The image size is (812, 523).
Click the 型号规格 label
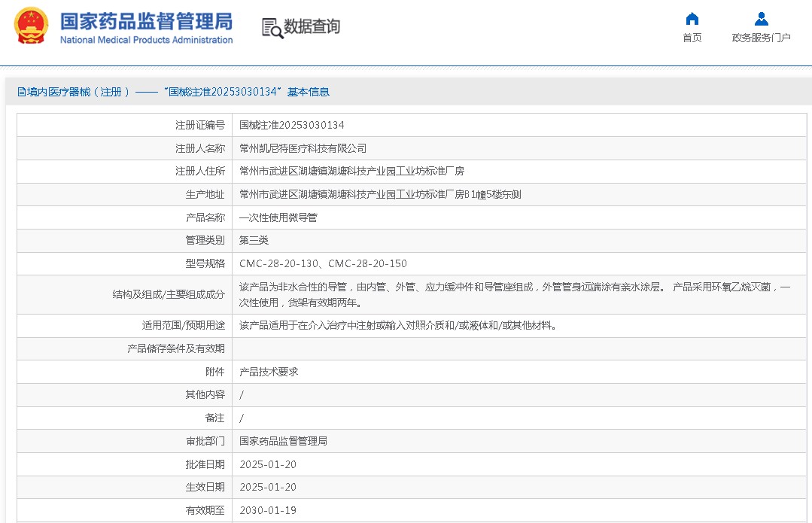click(x=205, y=263)
